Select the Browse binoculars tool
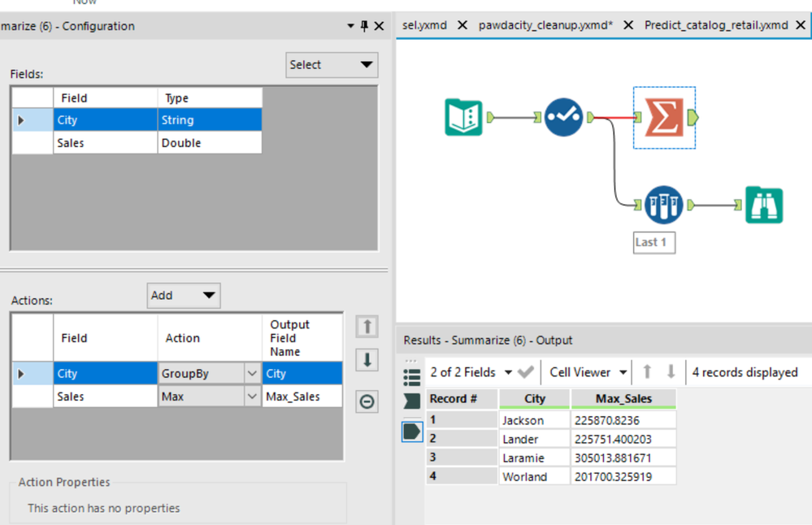The width and height of the screenshot is (812, 525). pyautogui.click(x=764, y=205)
